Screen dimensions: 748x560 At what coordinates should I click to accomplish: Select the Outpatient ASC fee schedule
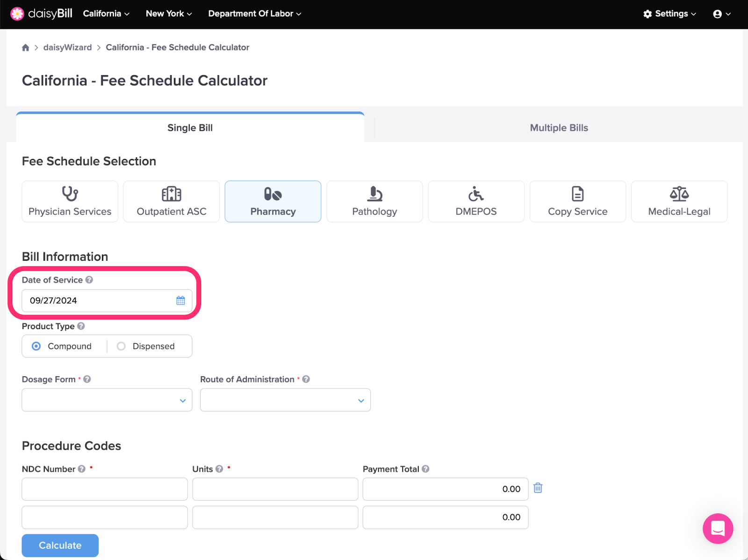172,201
